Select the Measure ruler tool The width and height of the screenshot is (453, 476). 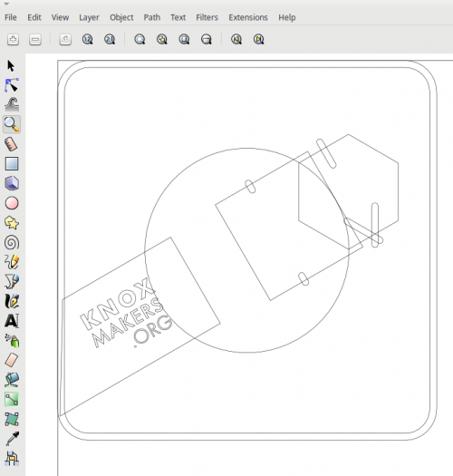coord(11,144)
